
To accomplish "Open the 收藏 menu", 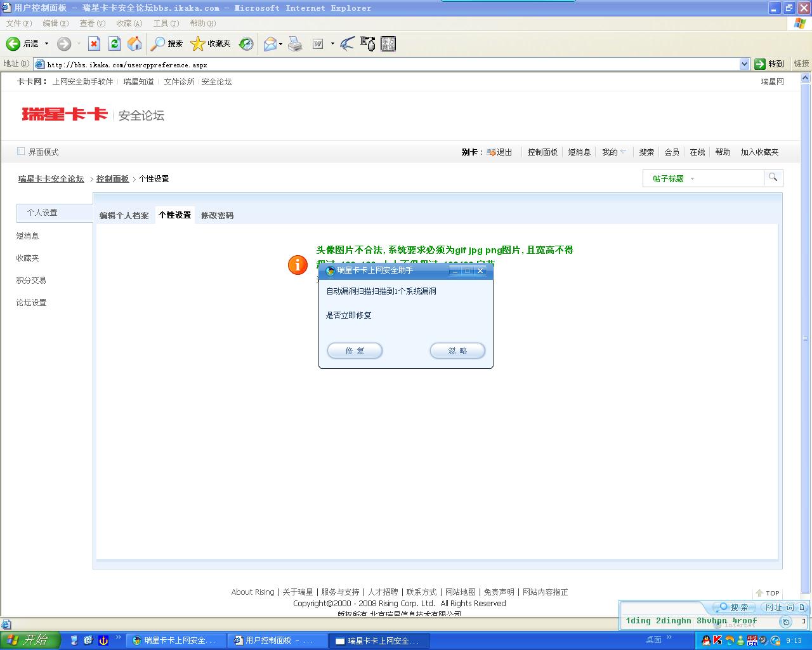I will tap(129, 23).
